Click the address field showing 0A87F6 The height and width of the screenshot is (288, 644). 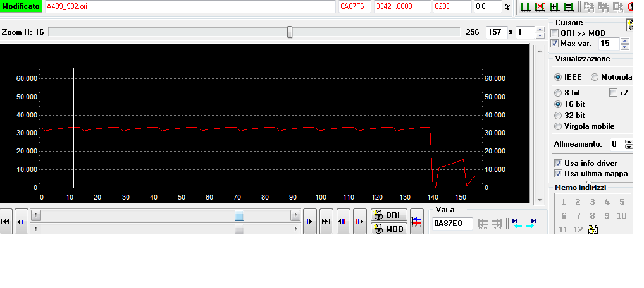click(355, 6)
